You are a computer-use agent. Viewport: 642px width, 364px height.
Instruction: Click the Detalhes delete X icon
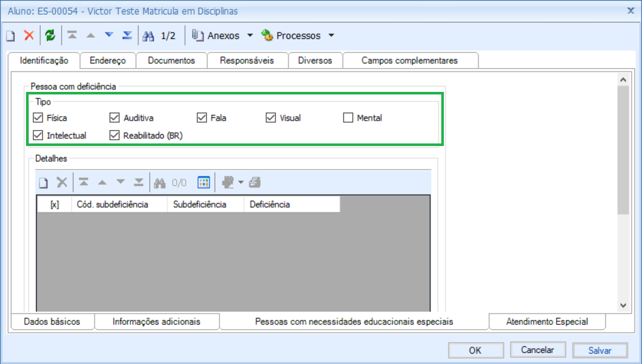click(x=62, y=182)
